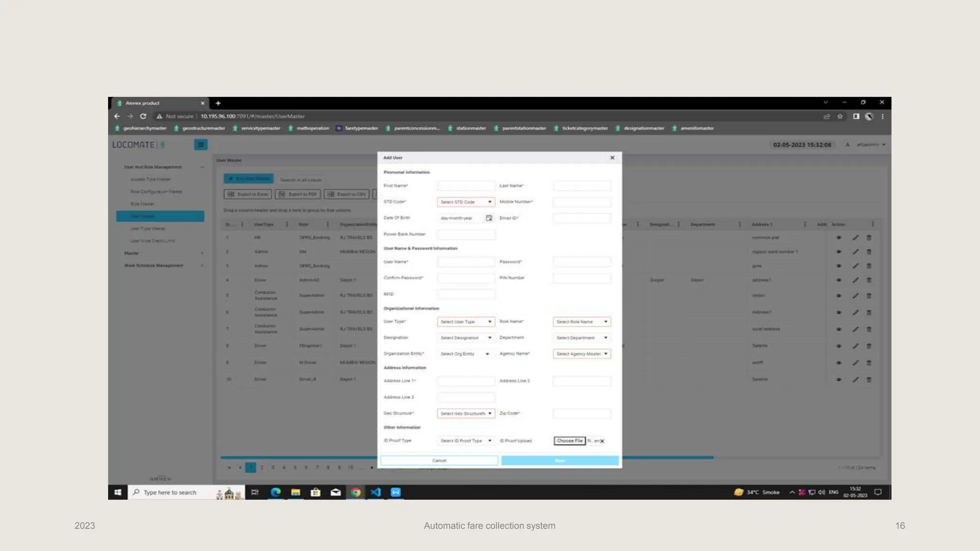Choose from Select Geo Structure dropdown

click(x=466, y=413)
